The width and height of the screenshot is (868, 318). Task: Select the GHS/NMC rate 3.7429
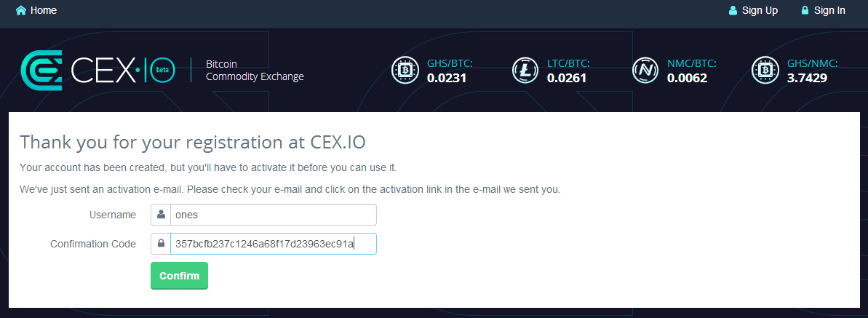(x=807, y=78)
